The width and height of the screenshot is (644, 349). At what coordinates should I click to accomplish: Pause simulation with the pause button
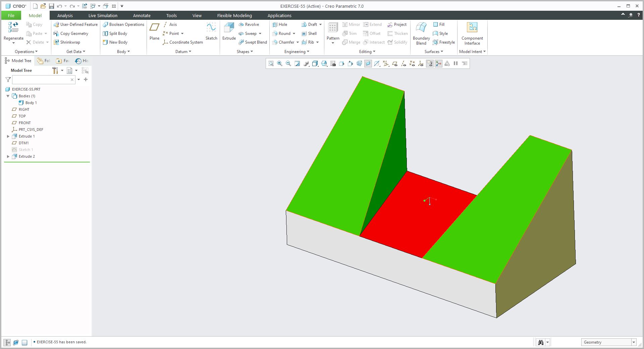455,63
